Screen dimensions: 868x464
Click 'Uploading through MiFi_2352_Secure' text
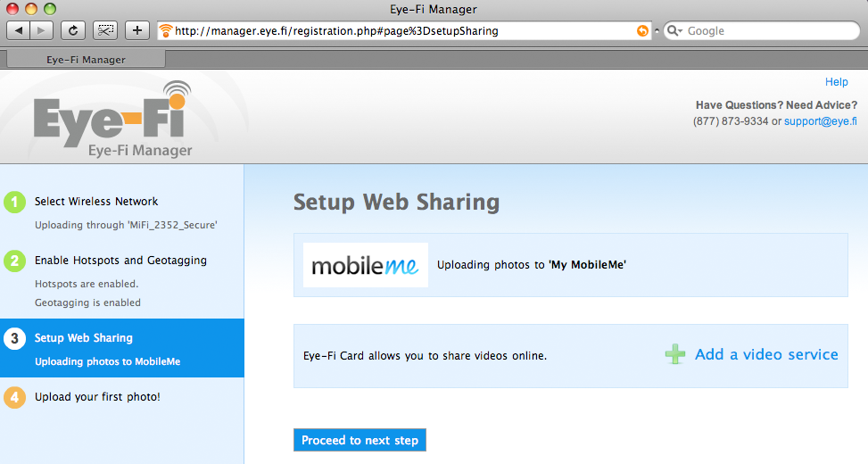click(126, 226)
